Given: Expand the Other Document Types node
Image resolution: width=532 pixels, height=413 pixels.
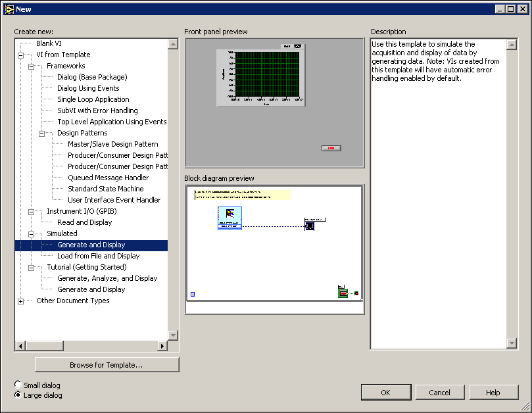Looking at the screenshot, I should (21, 301).
